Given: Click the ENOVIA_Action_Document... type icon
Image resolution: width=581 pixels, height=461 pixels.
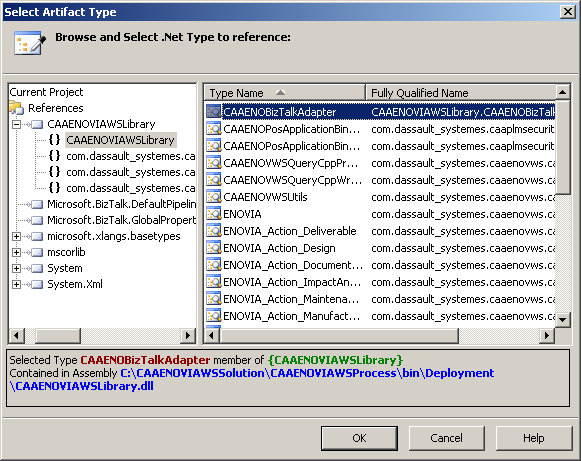Looking at the screenshot, I should tap(214, 265).
